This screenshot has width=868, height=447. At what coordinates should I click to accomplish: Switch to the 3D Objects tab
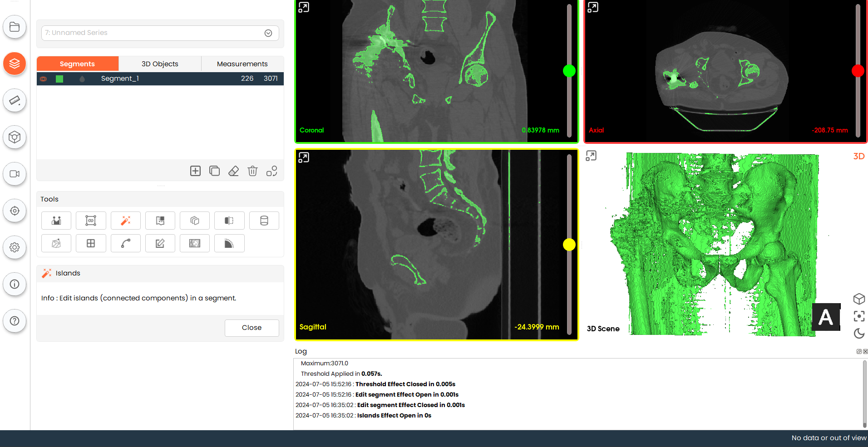[160, 64]
